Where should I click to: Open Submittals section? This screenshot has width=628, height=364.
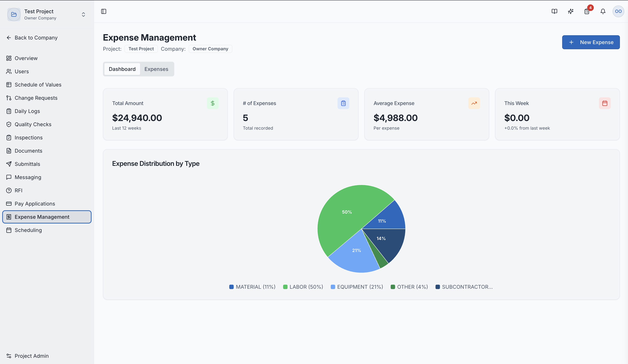click(x=47, y=164)
